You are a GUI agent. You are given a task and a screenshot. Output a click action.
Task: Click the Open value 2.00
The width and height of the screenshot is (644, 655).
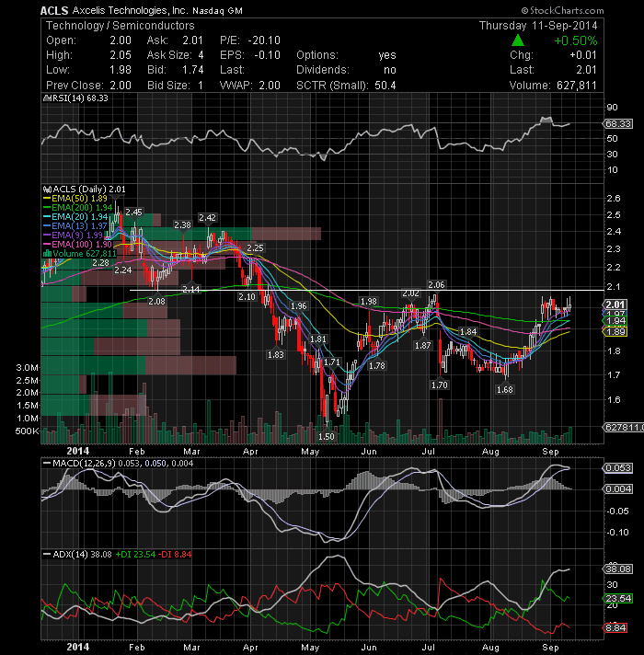pyautogui.click(x=121, y=40)
